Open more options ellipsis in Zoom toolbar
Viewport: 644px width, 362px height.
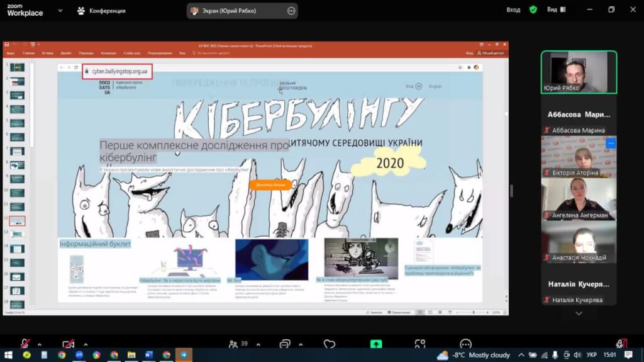[x=465, y=344]
